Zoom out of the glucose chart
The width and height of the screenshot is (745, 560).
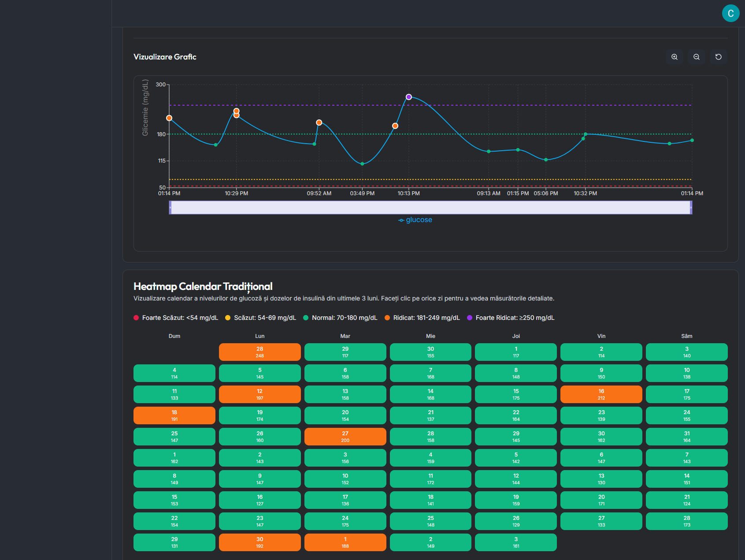[x=696, y=57]
